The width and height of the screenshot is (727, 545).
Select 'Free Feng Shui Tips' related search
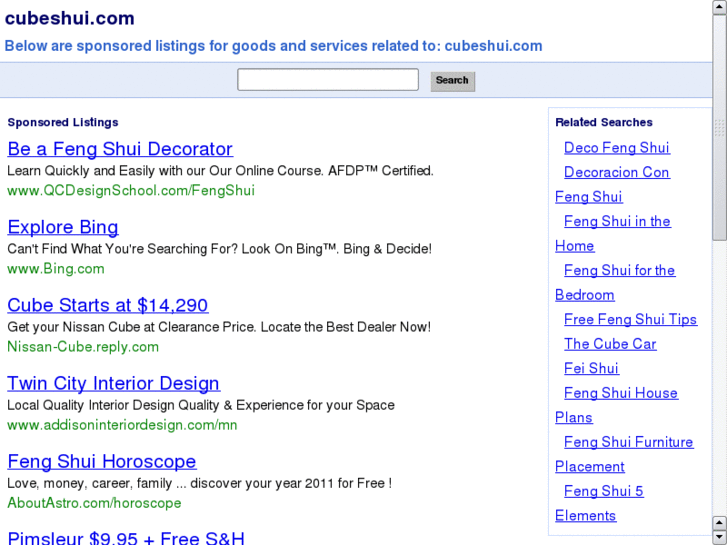coord(631,319)
